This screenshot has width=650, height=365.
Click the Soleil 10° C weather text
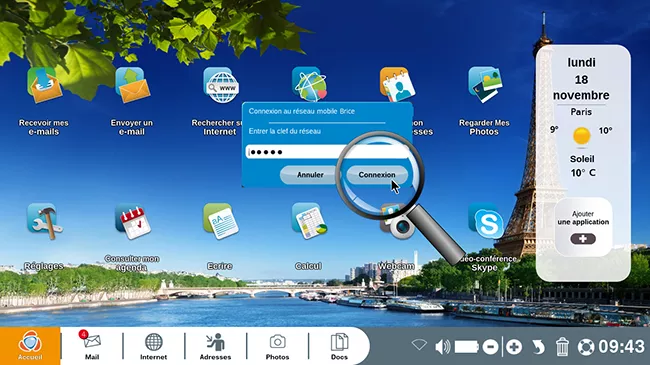[x=582, y=166]
